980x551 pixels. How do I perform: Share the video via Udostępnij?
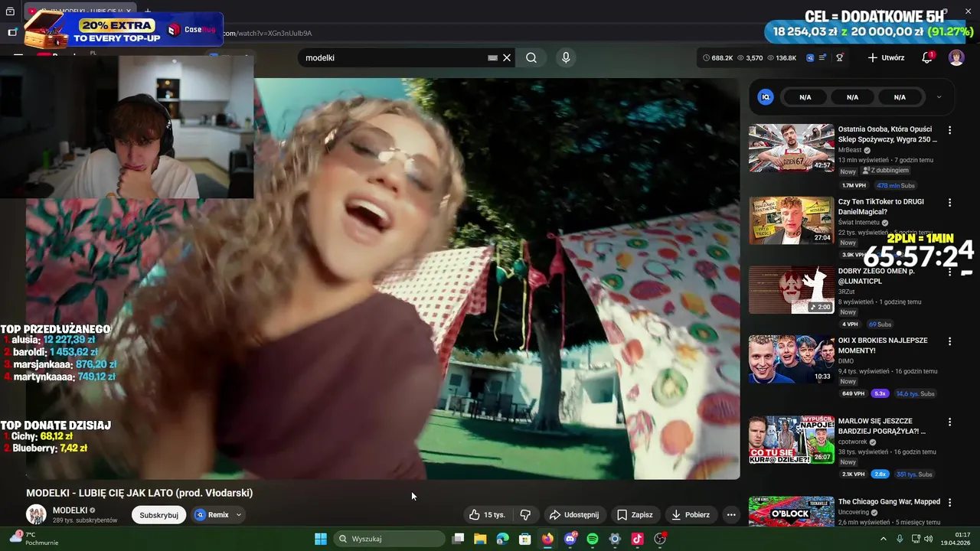[574, 515]
